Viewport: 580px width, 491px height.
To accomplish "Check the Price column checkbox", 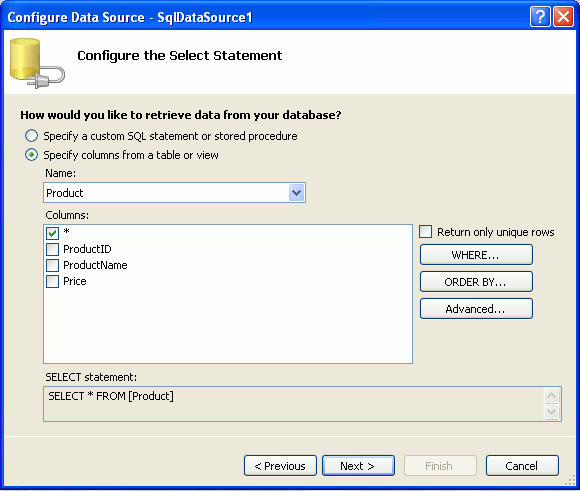I will (x=52, y=282).
